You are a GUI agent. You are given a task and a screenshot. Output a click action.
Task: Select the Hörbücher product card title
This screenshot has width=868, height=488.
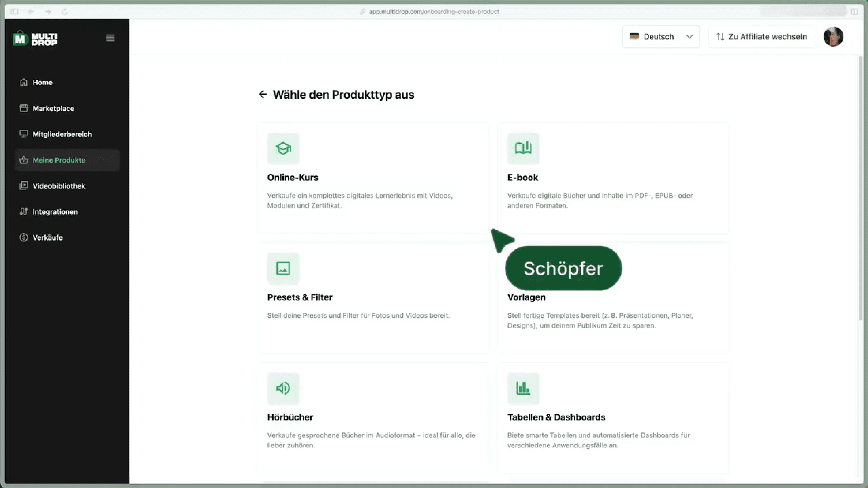tap(290, 417)
